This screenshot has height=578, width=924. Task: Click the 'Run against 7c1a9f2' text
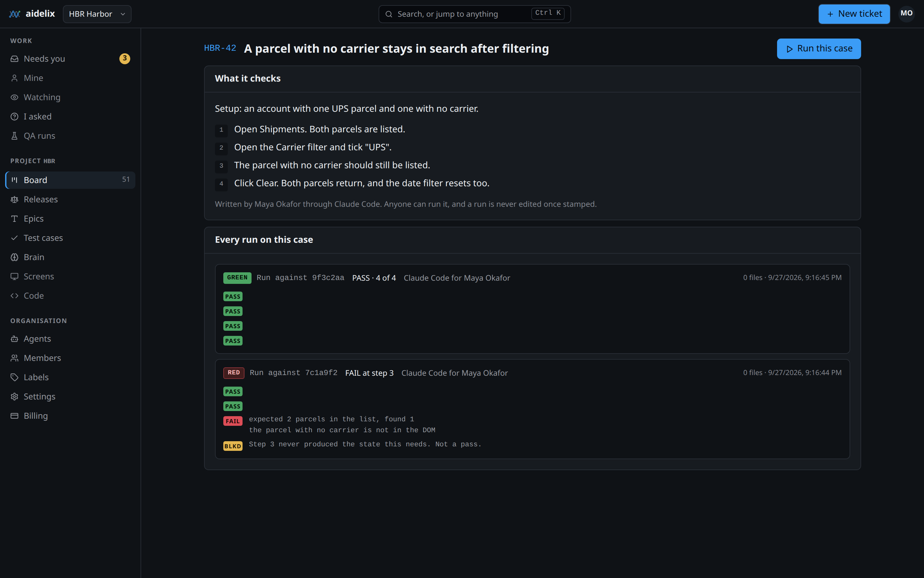click(x=293, y=373)
